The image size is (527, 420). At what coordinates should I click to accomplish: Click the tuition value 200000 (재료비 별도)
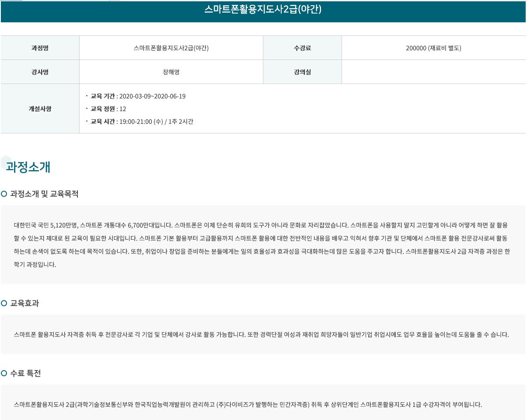433,48
